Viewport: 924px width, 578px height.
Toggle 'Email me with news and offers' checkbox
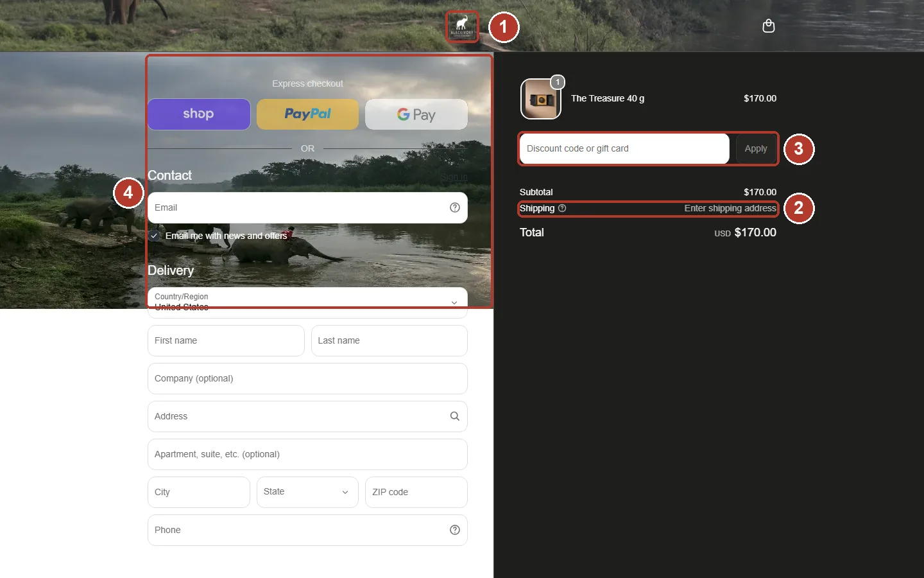pos(154,236)
